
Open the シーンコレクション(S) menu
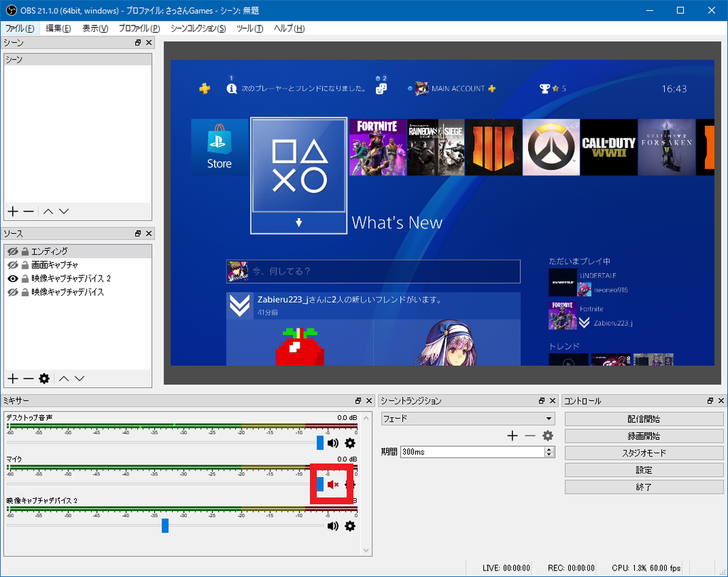[198, 28]
